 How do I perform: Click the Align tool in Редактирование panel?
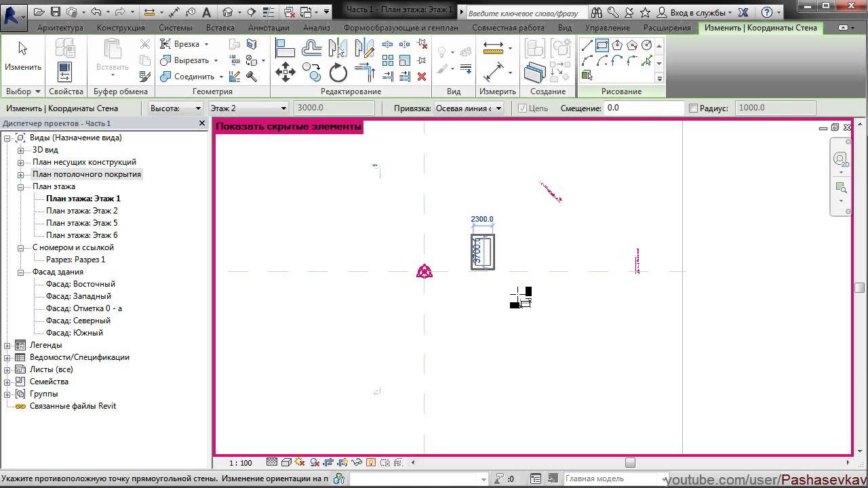[x=285, y=47]
